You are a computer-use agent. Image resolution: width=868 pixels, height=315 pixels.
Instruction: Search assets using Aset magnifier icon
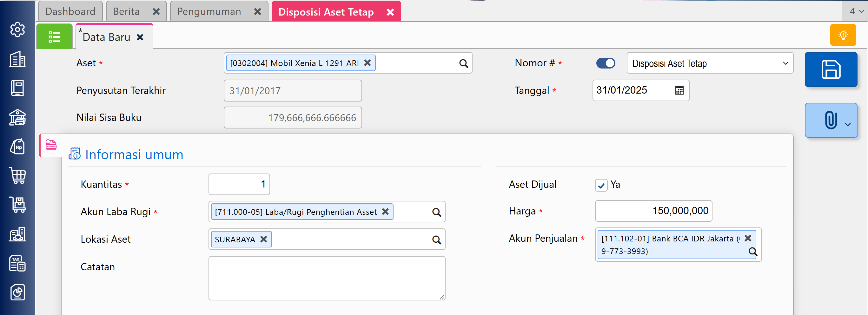[x=463, y=63]
